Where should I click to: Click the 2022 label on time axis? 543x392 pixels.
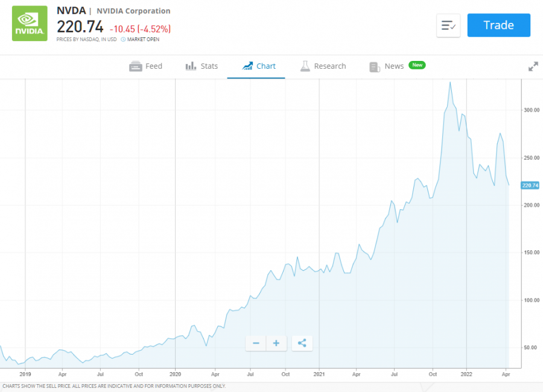pos(466,374)
